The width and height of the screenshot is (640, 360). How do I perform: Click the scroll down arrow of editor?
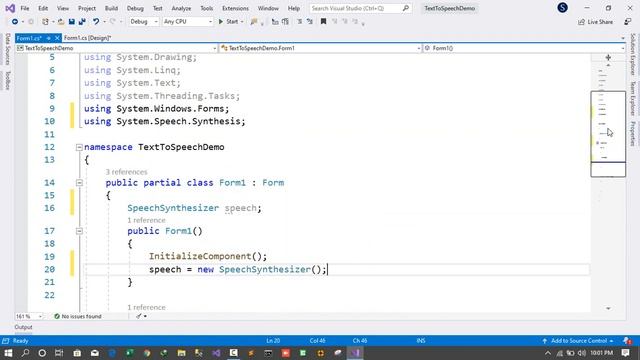[608, 309]
